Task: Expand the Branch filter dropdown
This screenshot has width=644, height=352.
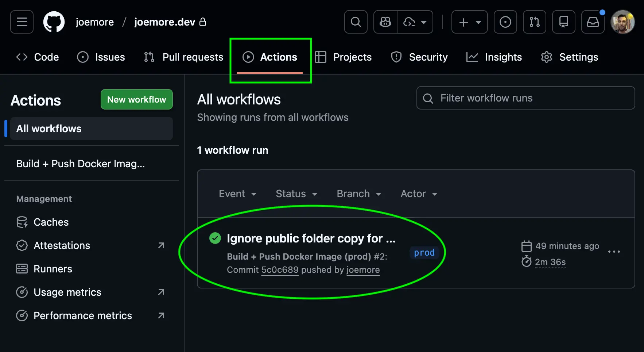Action: [x=358, y=194]
